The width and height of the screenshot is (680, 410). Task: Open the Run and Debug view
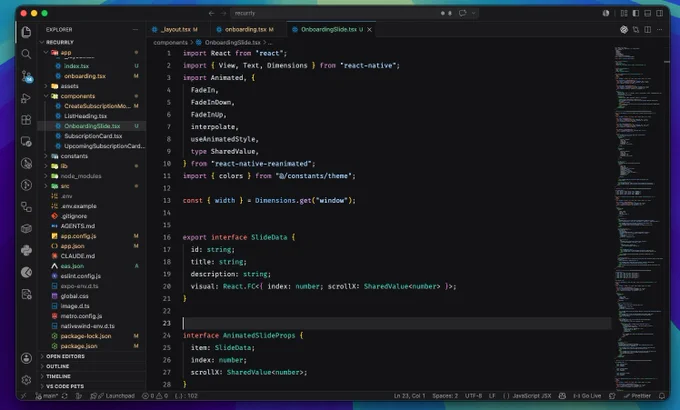pos(26,98)
